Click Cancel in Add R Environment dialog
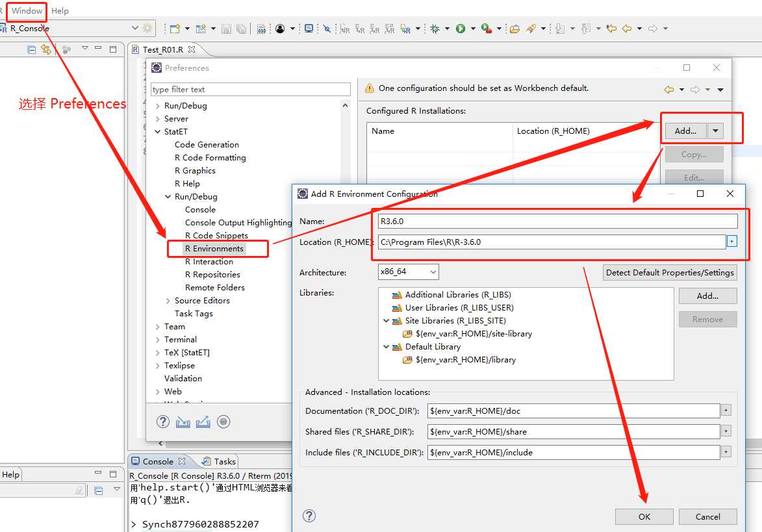The image size is (762, 532). coord(707,516)
